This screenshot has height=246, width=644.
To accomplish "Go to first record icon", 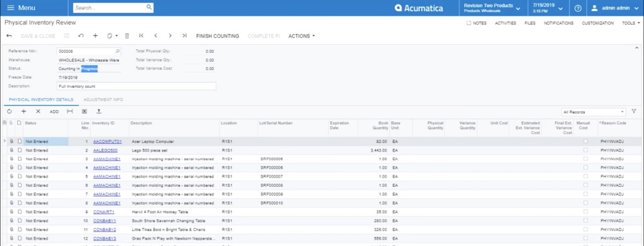I will [142, 36].
